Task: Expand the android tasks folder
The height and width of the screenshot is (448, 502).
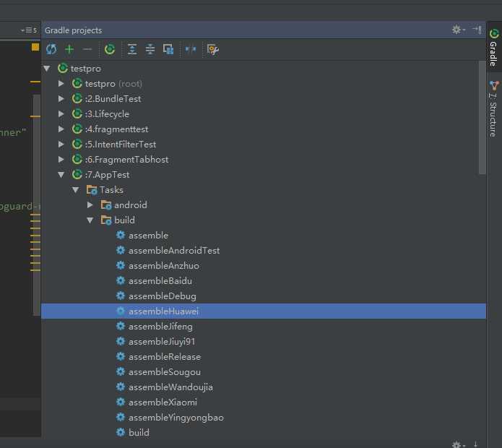Action: click(90, 205)
